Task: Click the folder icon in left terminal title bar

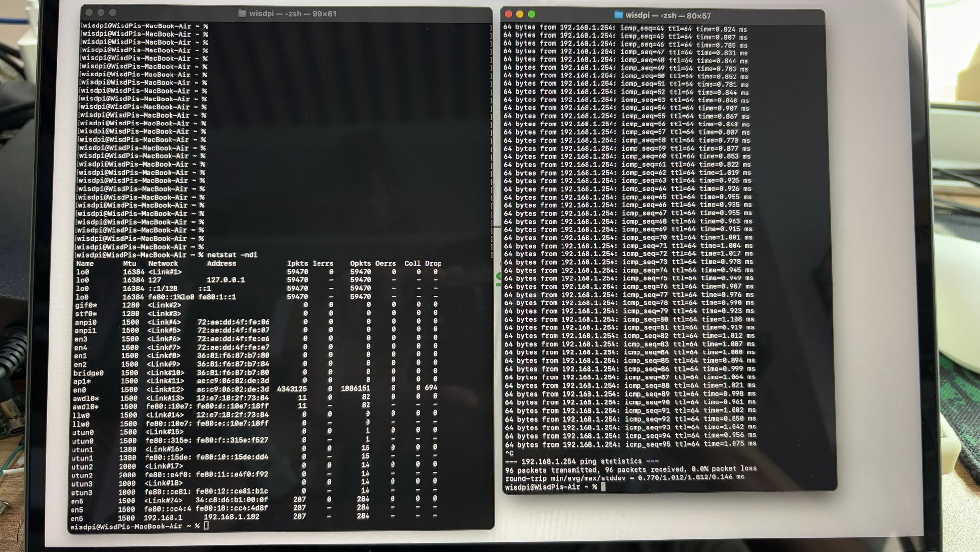Action: pos(242,13)
